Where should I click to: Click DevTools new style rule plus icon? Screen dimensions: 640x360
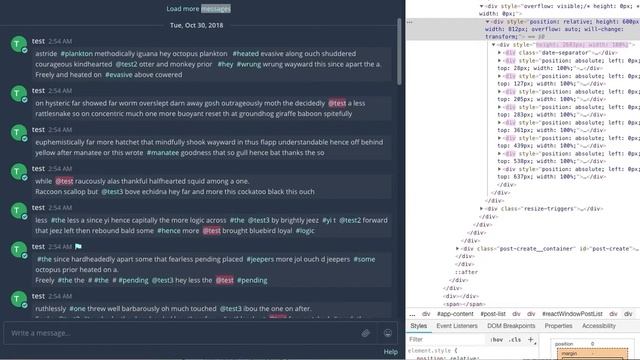tap(531, 339)
